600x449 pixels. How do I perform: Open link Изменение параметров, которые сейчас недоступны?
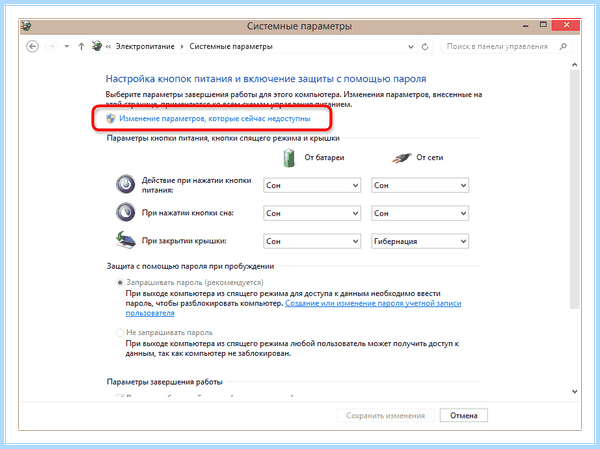pyautogui.click(x=215, y=119)
